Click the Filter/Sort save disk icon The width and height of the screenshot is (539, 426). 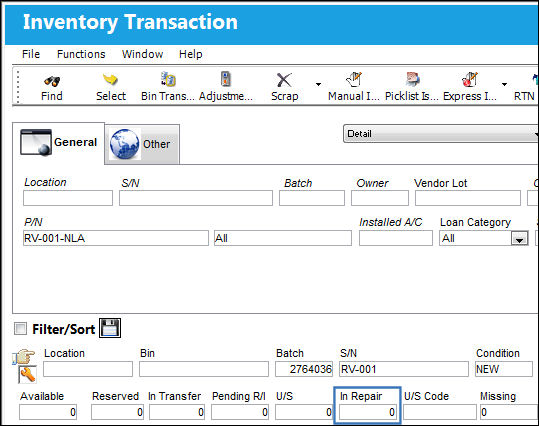pos(110,328)
